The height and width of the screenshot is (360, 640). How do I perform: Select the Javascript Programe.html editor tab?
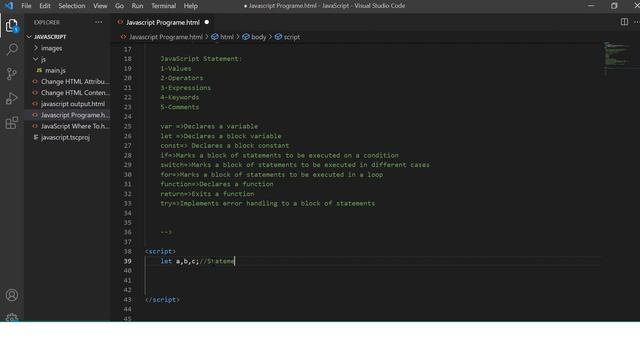pos(163,22)
